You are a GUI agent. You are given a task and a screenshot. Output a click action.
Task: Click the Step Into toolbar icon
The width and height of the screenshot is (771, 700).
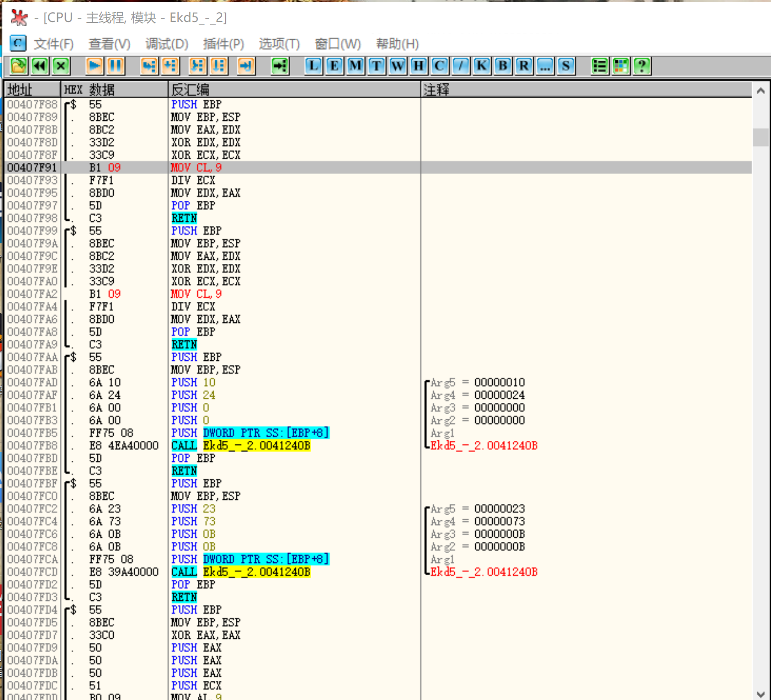tap(149, 66)
